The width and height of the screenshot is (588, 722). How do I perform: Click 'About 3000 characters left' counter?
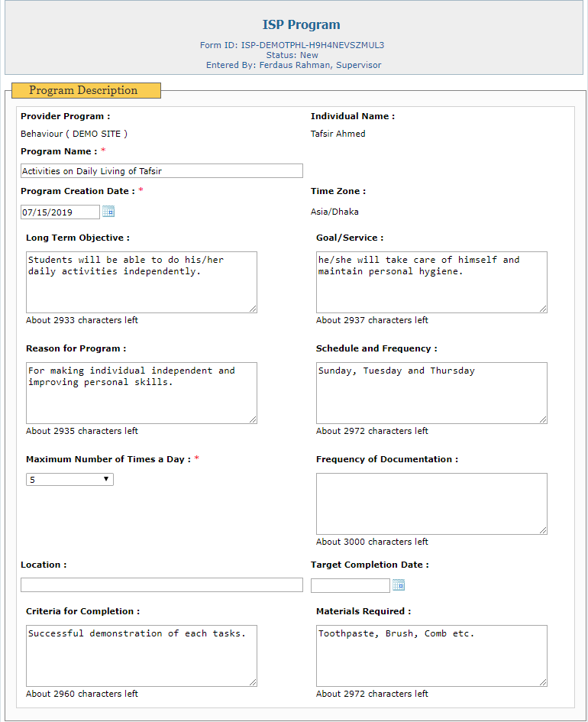tap(372, 542)
